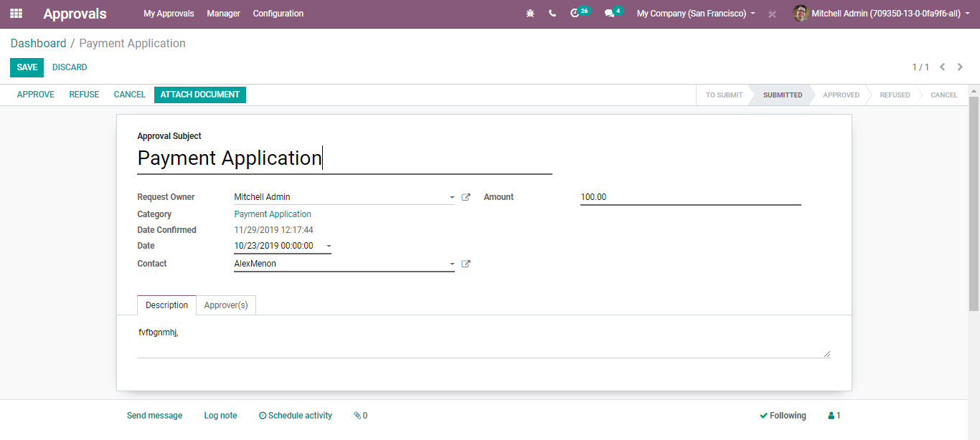Discard the changes
This screenshot has height=440, width=980.
[70, 67]
